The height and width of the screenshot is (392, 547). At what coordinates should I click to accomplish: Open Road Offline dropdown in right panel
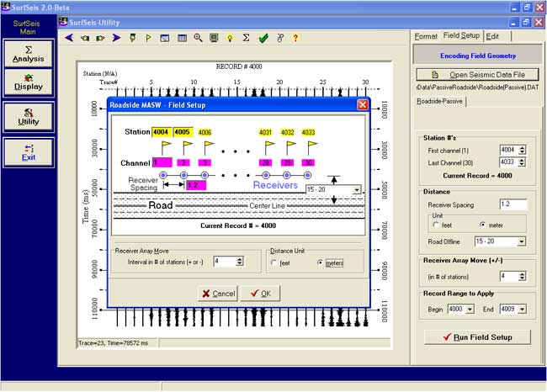coord(521,241)
